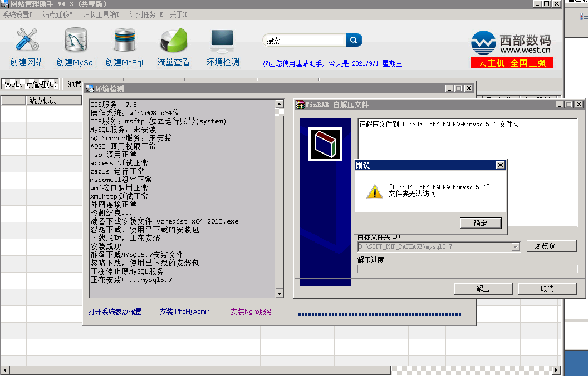Click the 浏览(W)... browse button
The image size is (588, 376).
(551, 246)
